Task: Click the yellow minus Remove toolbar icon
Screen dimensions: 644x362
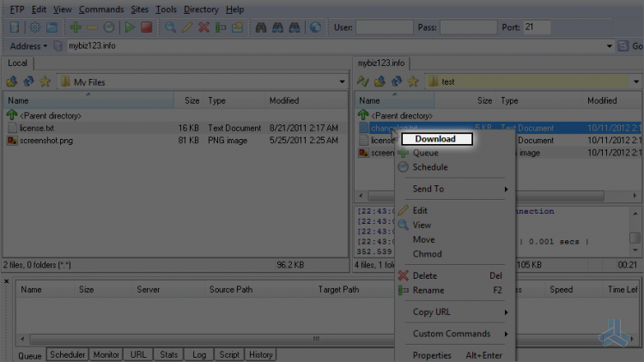Action: [92, 27]
